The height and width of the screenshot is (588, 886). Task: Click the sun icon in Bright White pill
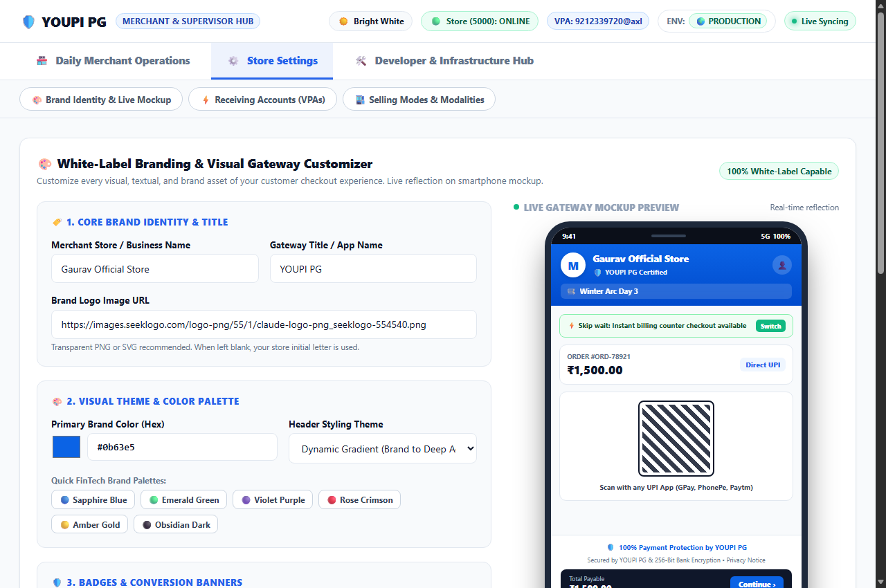point(343,21)
